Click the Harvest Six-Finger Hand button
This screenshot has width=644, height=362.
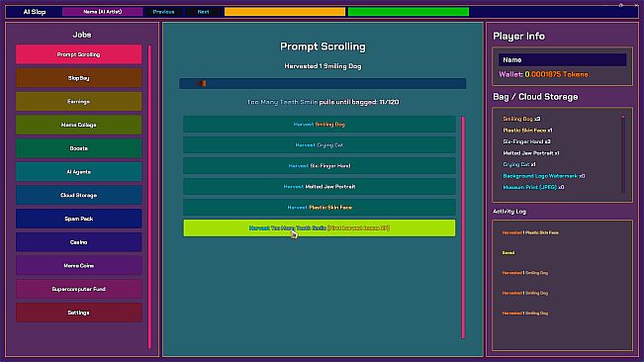[x=320, y=166]
